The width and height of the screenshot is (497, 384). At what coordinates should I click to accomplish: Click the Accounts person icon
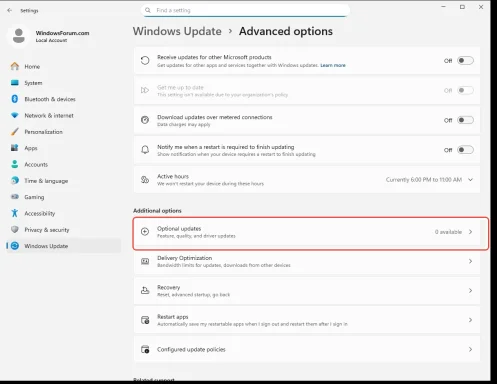15,164
